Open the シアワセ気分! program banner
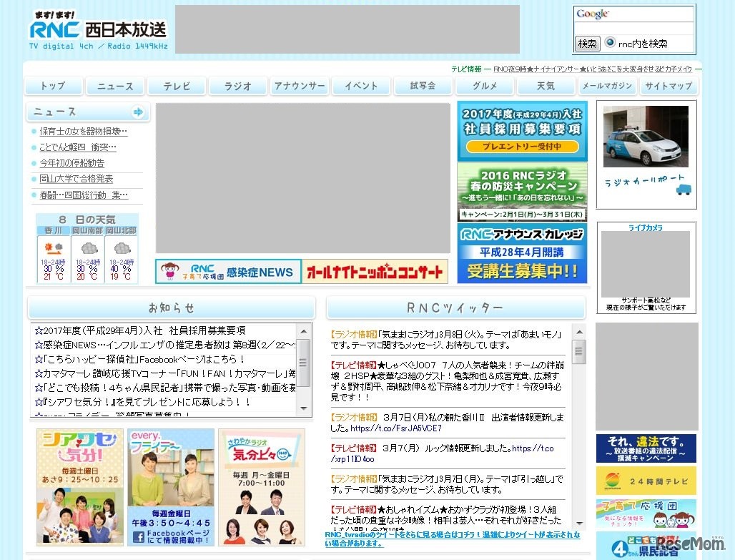The height and width of the screenshot is (560, 735). tap(80, 487)
